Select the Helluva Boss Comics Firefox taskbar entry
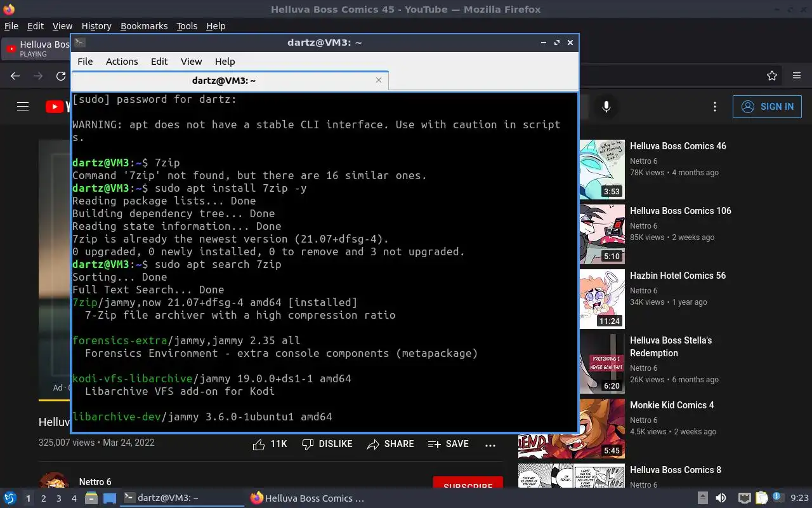The image size is (812, 508). click(x=308, y=498)
